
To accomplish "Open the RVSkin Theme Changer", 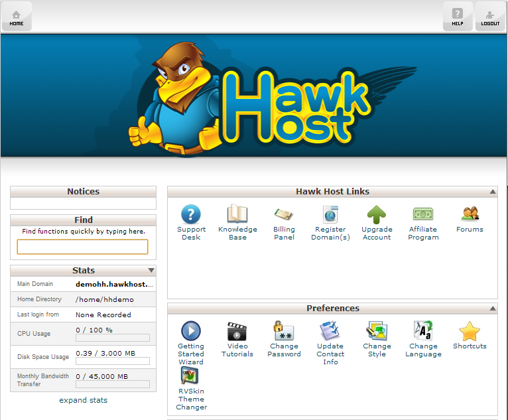I will tap(191, 376).
